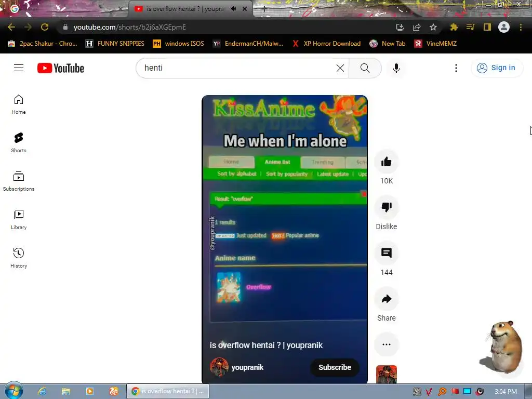Open History in the sidebar
The height and width of the screenshot is (399, 532).
click(x=19, y=258)
